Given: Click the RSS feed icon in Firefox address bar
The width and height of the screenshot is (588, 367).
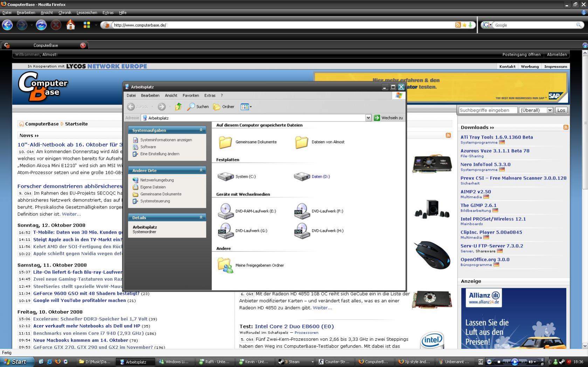Looking at the screenshot, I should point(458,25).
